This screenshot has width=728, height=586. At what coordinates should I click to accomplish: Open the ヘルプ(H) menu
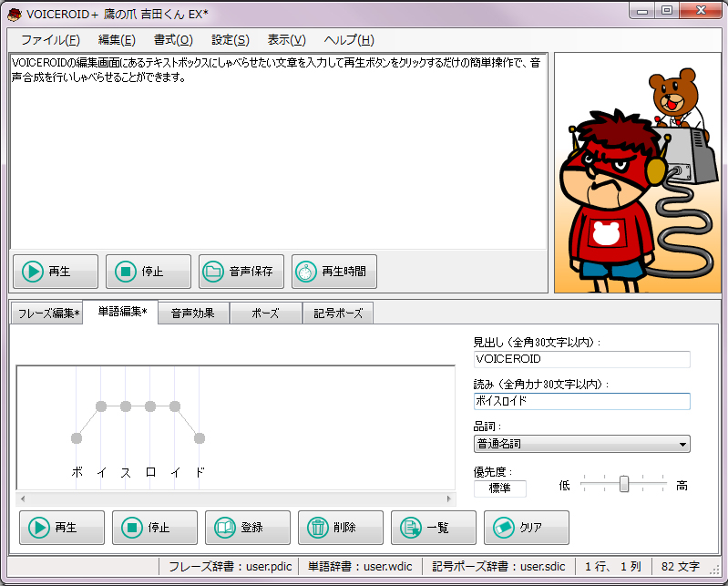click(x=349, y=40)
